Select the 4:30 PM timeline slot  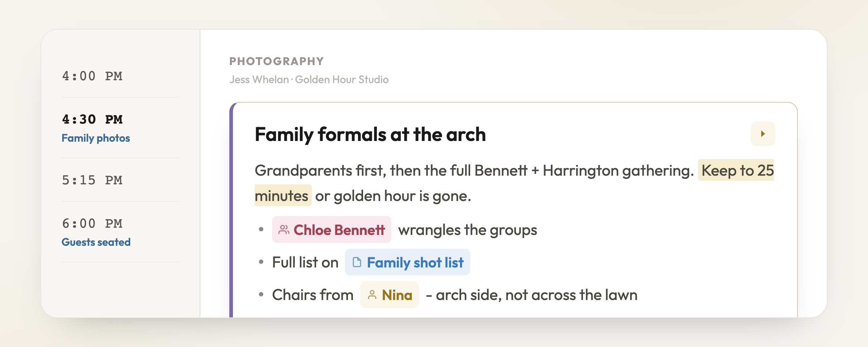(120, 128)
